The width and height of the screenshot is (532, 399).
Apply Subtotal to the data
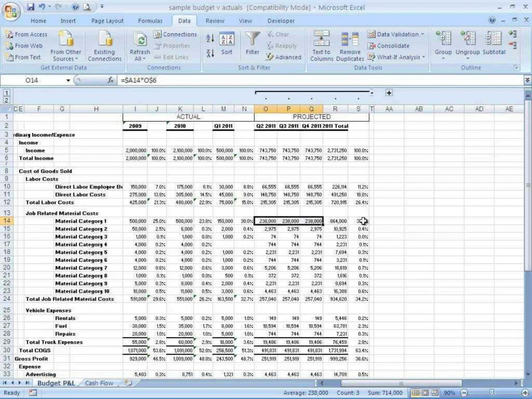[493, 46]
